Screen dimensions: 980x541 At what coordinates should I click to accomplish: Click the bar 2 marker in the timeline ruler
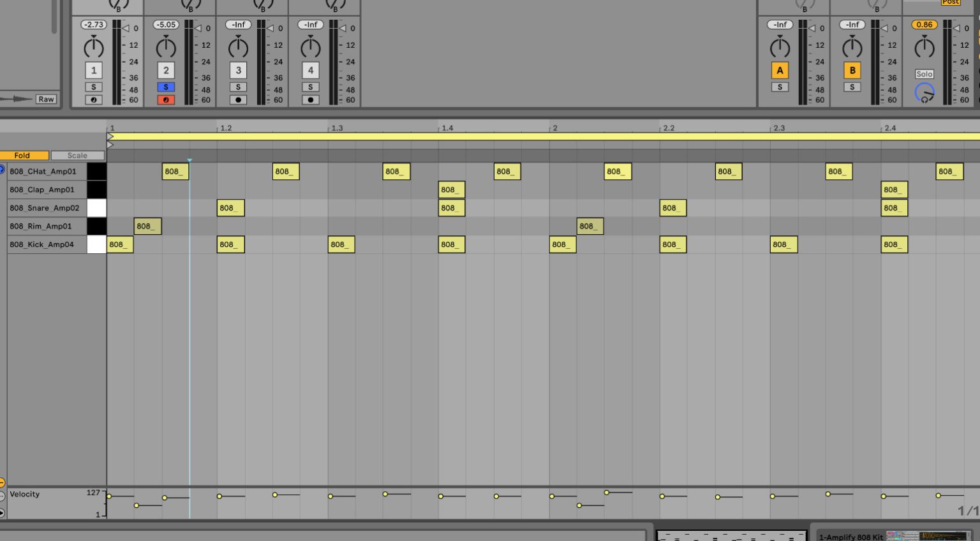pos(554,128)
